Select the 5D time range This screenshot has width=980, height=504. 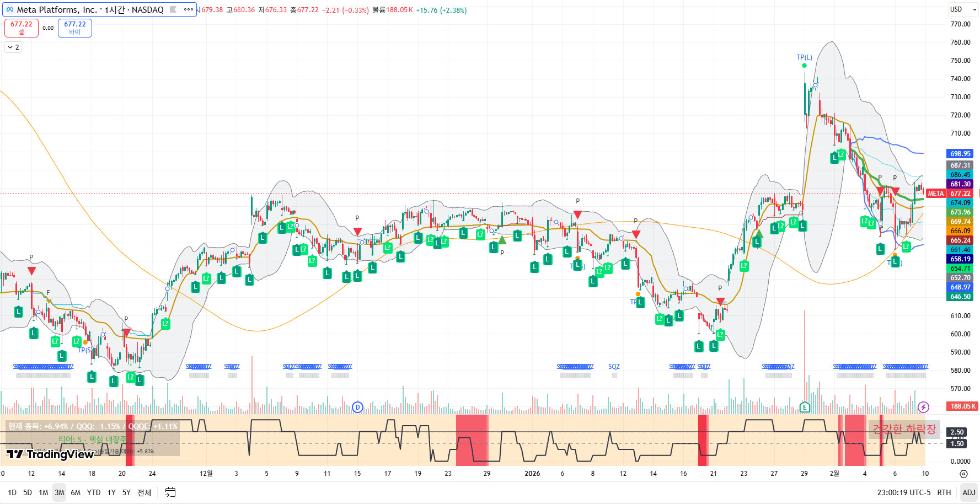click(28, 492)
